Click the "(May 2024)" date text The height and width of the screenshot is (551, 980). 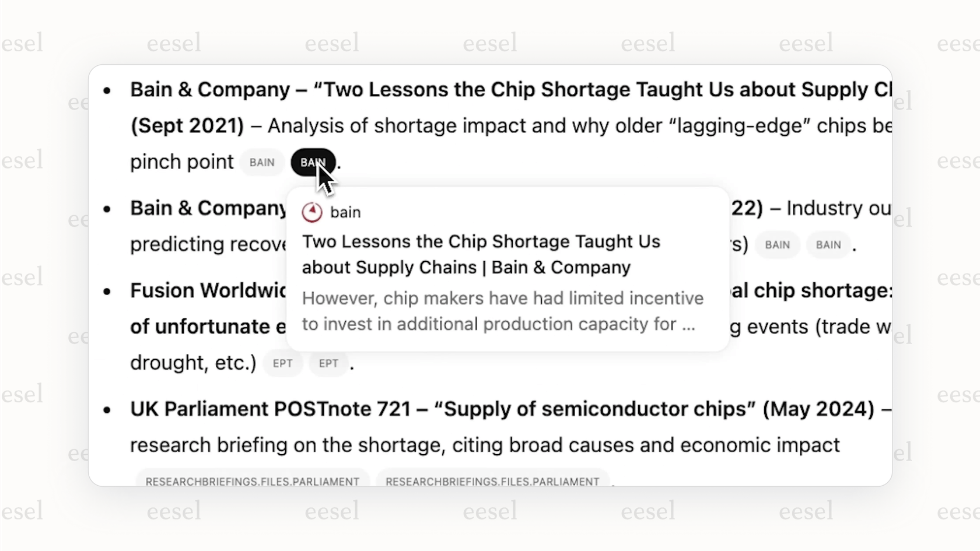[x=818, y=409]
